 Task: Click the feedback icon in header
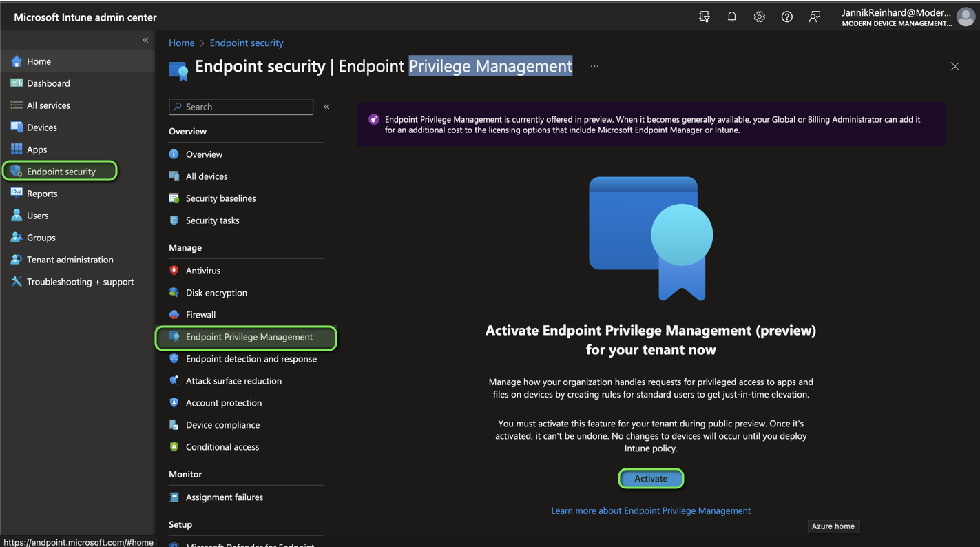[814, 17]
